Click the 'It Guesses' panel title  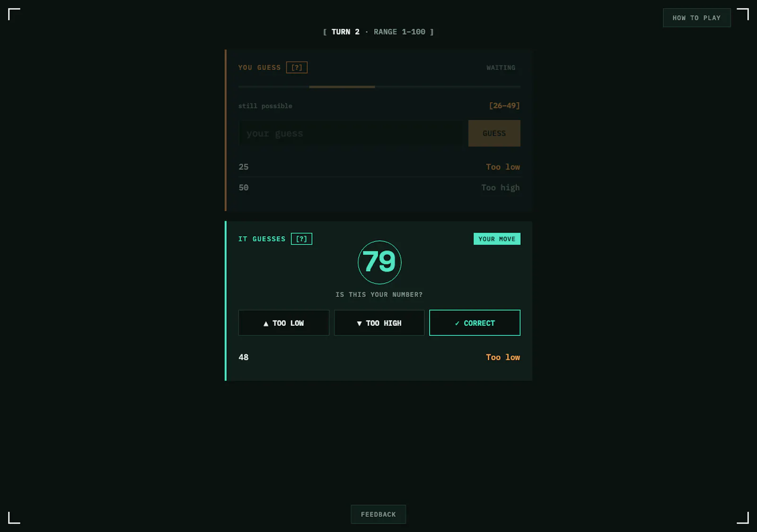(x=262, y=239)
